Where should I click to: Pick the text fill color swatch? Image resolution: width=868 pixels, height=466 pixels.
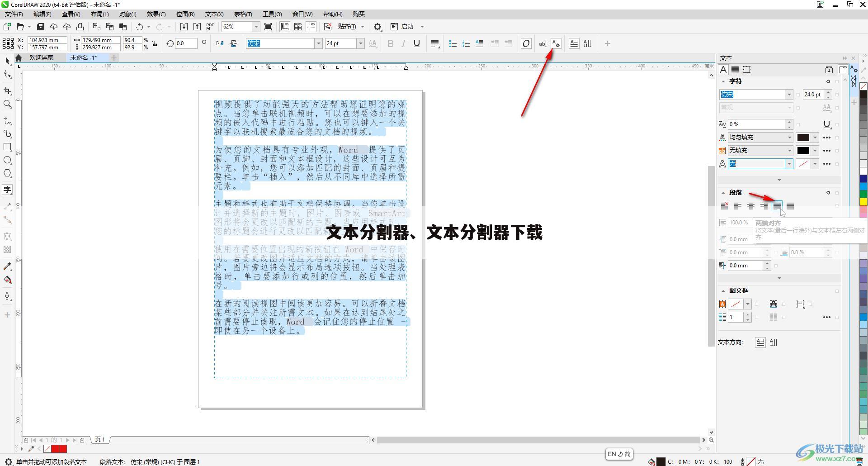(803, 138)
